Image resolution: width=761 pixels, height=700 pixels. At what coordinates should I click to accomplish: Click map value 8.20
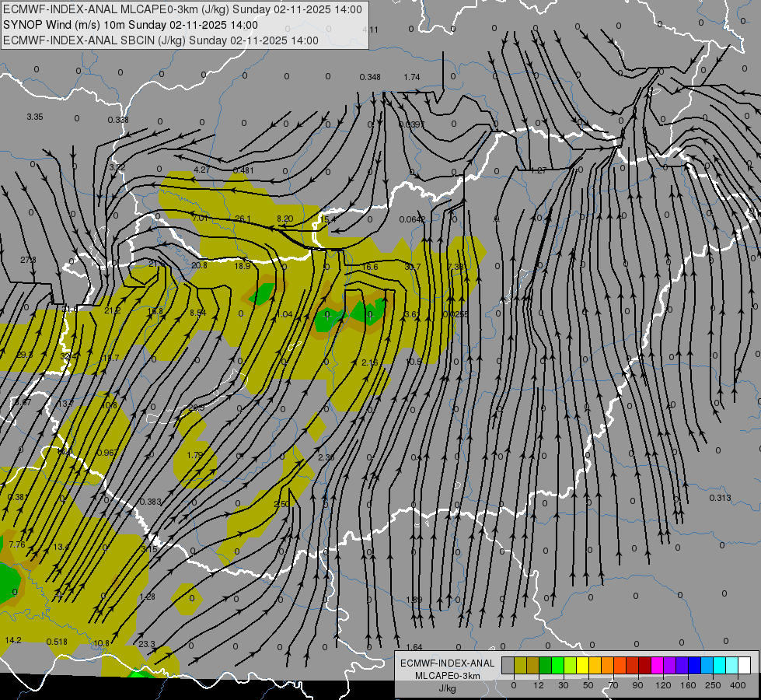[285, 219]
